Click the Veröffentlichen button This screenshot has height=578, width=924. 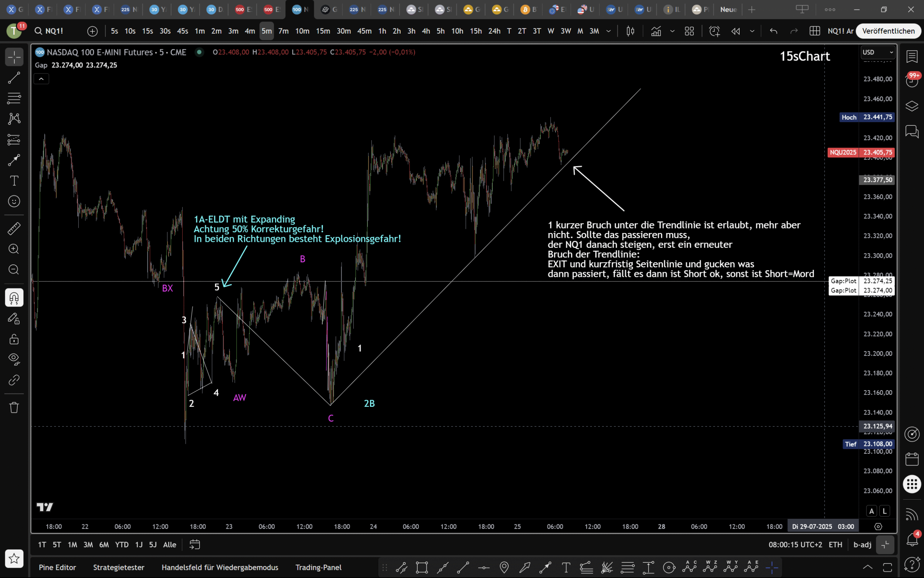(888, 31)
